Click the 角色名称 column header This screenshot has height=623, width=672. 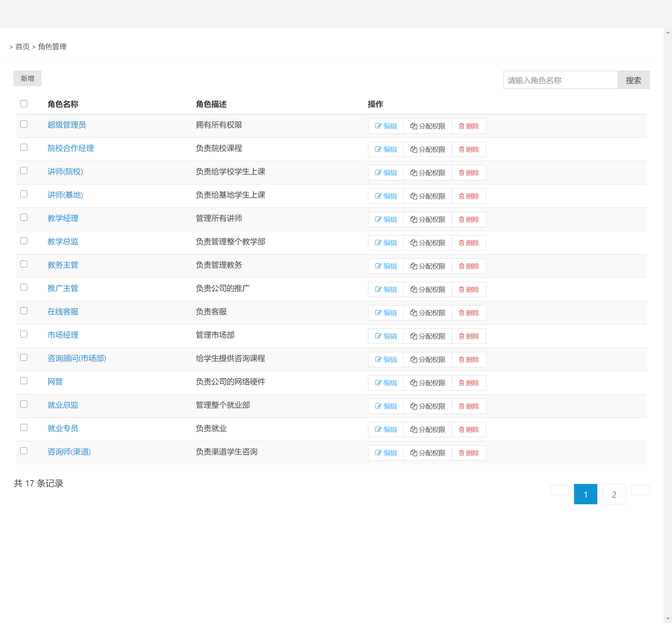(x=63, y=104)
